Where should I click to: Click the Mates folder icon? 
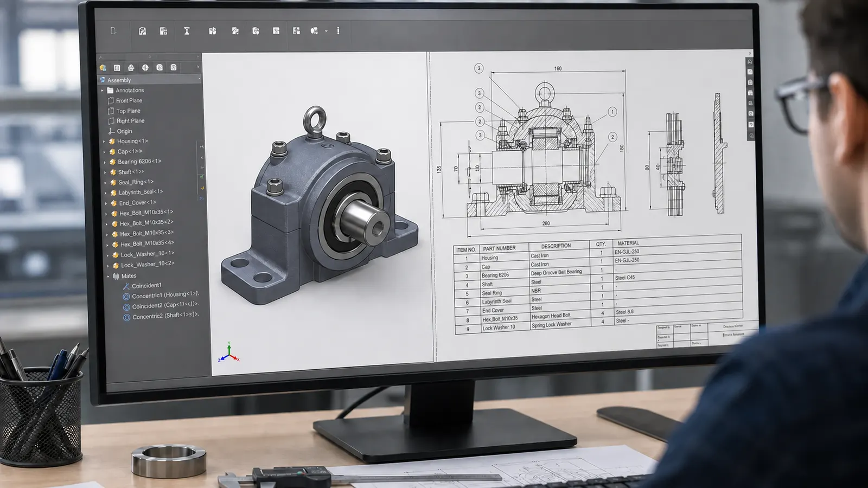click(x=116, y=276)
